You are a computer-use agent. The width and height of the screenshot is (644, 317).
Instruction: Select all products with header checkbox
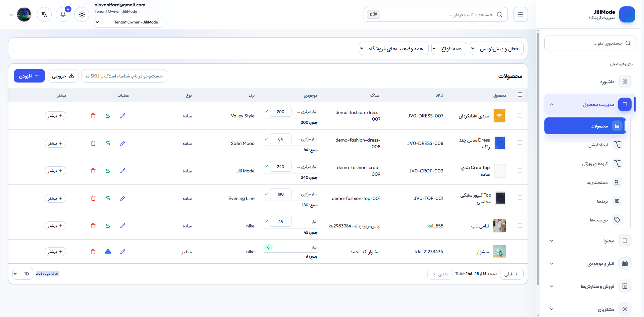pyautogui.click(x=520, y=95)
